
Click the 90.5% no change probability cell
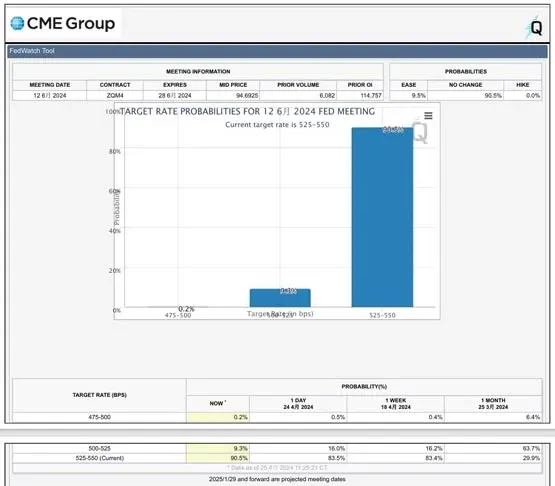coord(465,96)
